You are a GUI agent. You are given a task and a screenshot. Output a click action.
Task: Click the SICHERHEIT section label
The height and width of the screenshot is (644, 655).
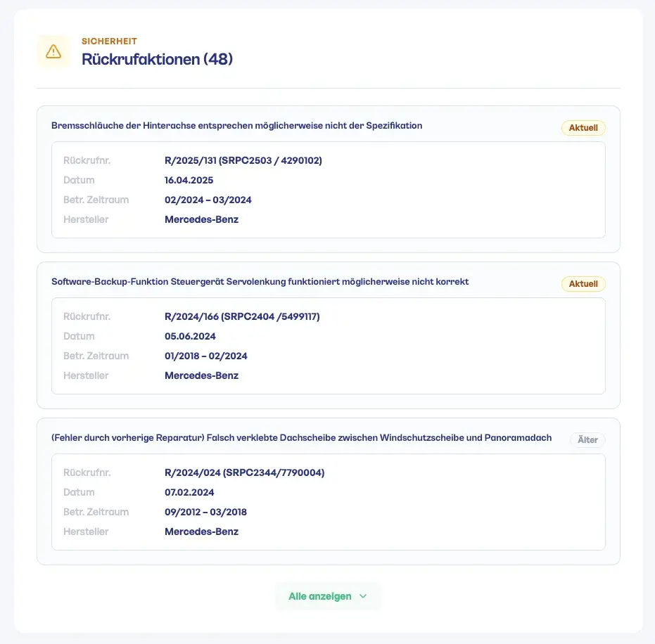pyautogui.click(x=109, y=41)
